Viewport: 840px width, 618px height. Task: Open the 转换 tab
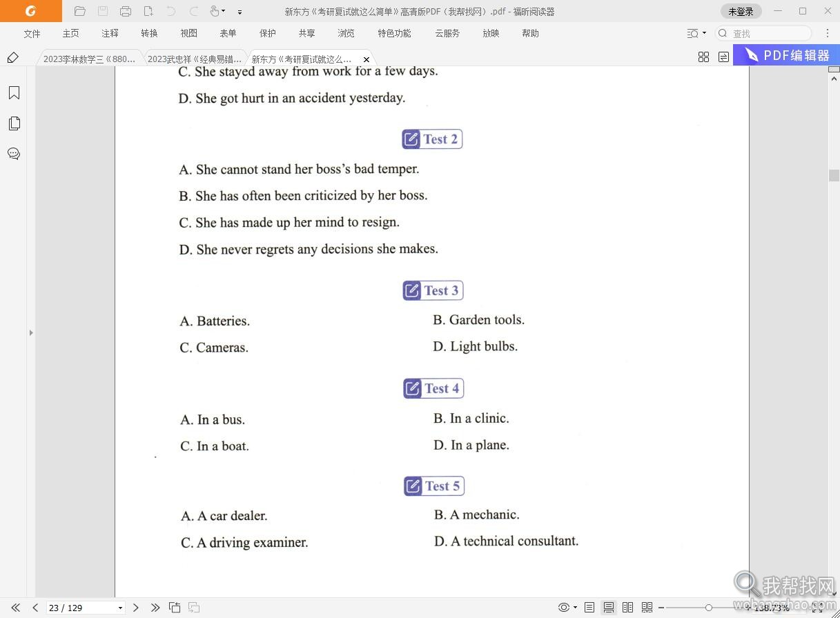149,33
